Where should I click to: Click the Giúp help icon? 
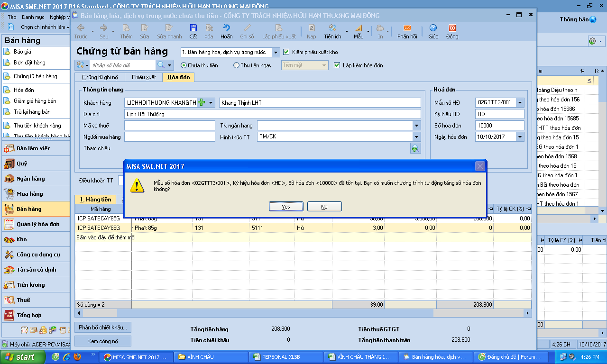coord(433,28)
